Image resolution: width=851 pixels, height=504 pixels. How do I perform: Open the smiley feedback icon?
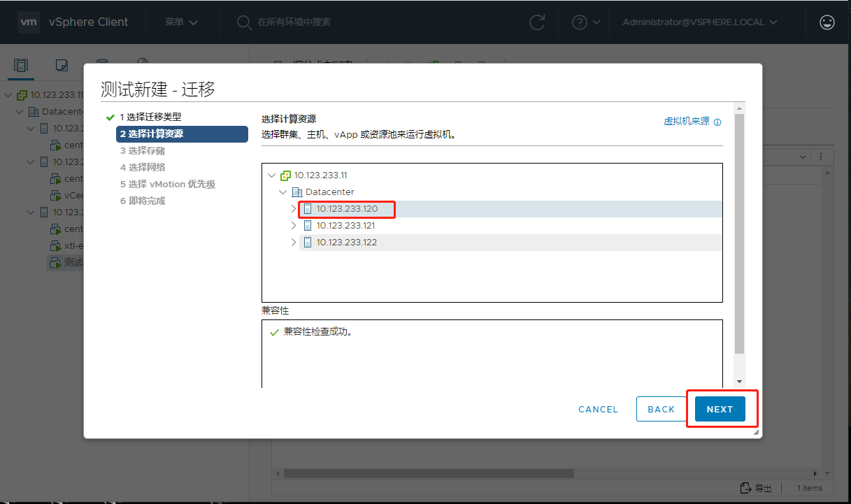[827, 22]
